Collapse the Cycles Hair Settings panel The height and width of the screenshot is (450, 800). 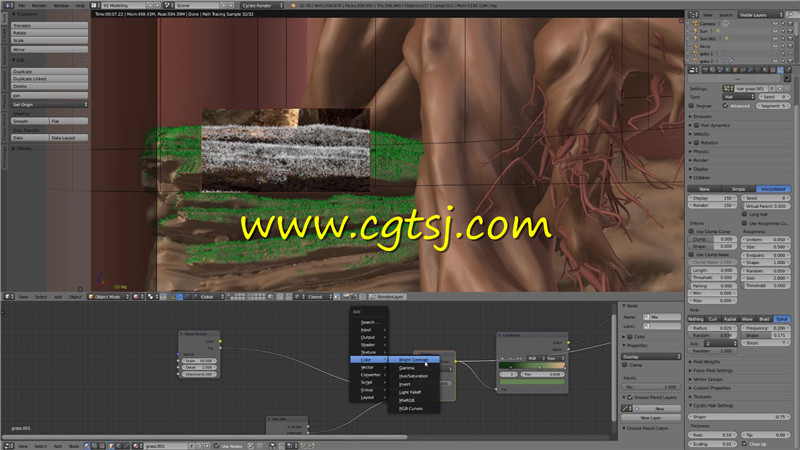[x=711, y=406]
